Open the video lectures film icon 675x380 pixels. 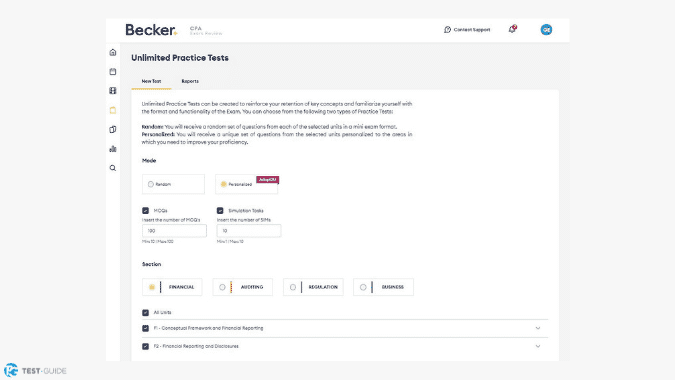click(113, 91)
